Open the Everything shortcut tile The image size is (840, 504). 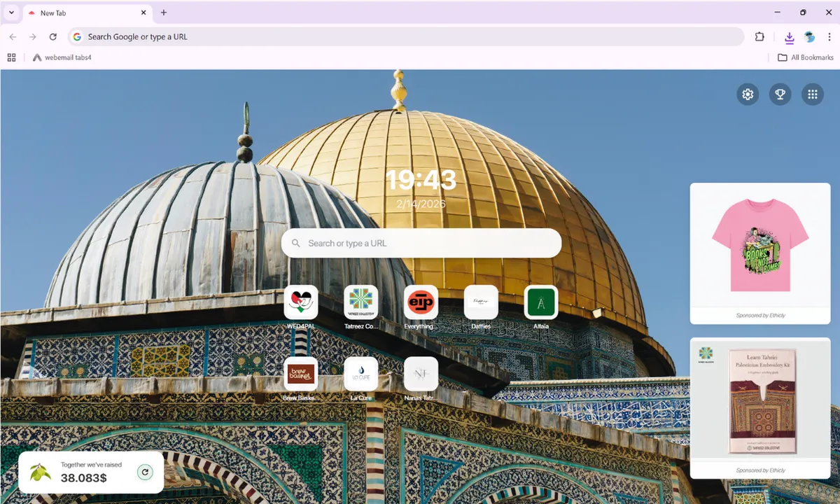pyautogui.click(x=421, y=302)
